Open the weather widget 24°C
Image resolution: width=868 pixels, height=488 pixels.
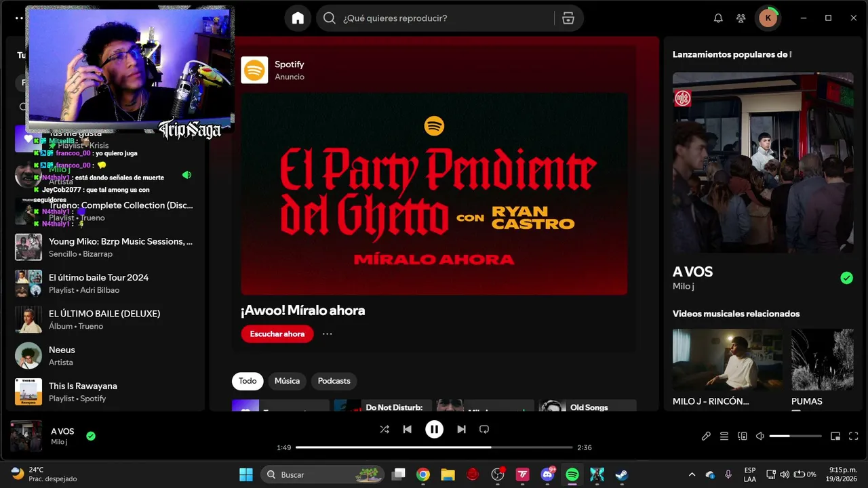click(x=45, y=474)
